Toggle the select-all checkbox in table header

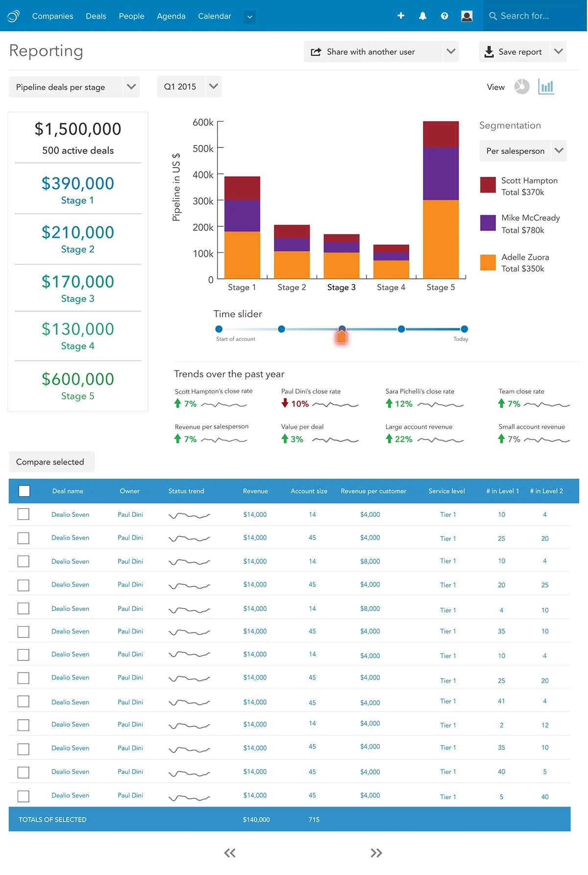[x=24, y=491]
